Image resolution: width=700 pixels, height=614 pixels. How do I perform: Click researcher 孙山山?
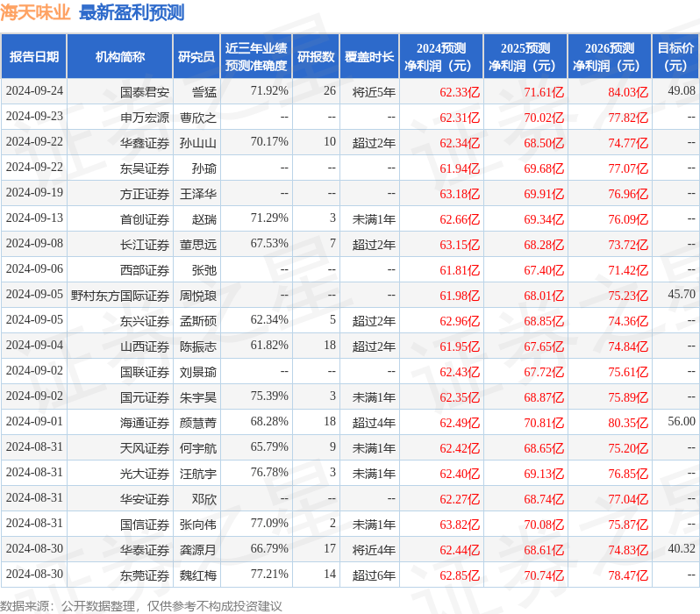(198, 143)
